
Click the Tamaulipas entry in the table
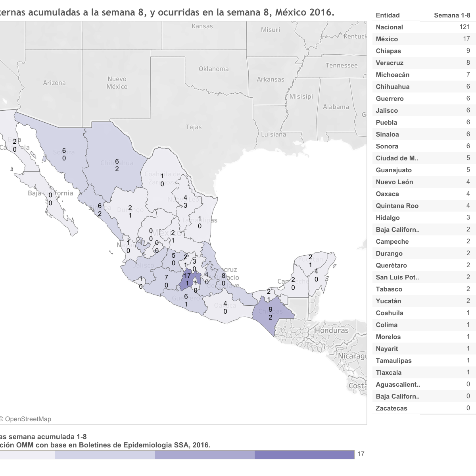click(422, 360)
